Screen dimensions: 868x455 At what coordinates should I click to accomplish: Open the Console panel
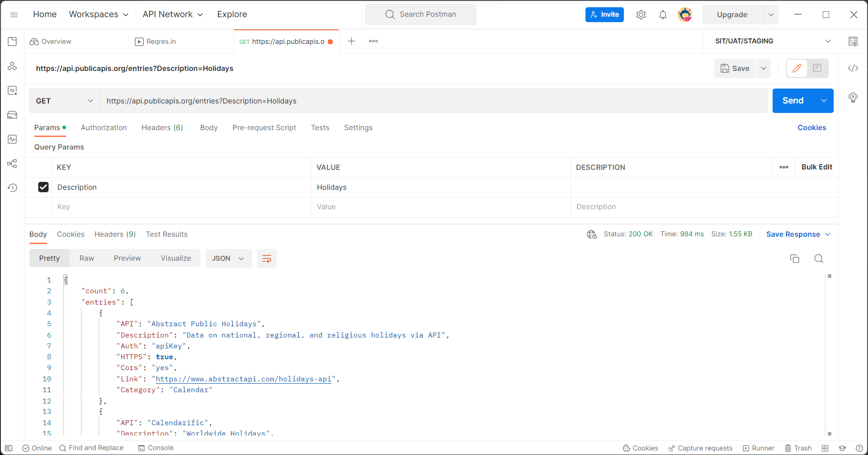(x=156, y=448)
